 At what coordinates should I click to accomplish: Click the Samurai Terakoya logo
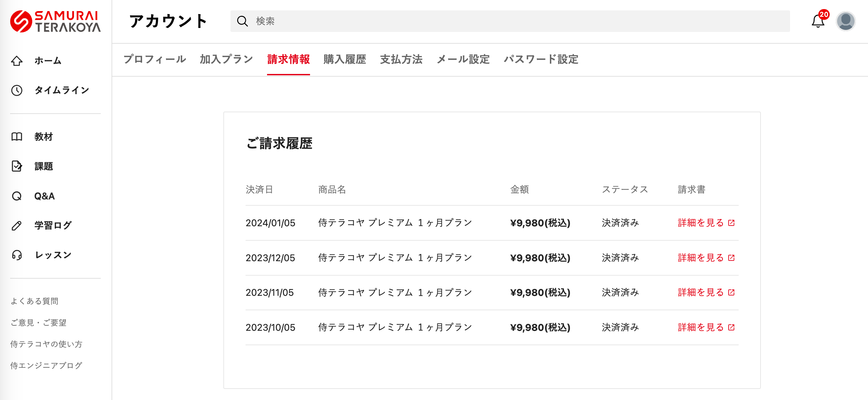55,21
